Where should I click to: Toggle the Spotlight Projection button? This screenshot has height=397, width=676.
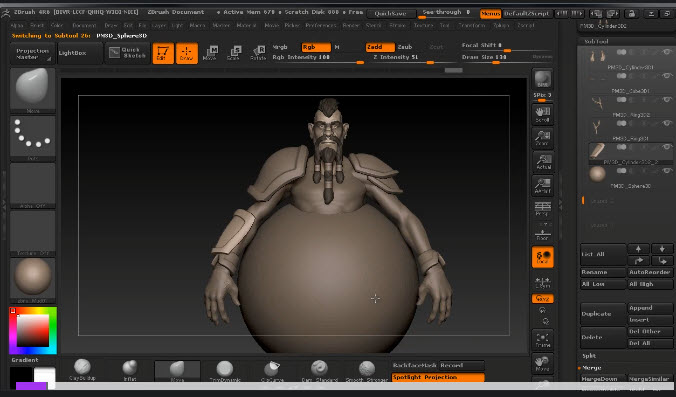point(438,377)
